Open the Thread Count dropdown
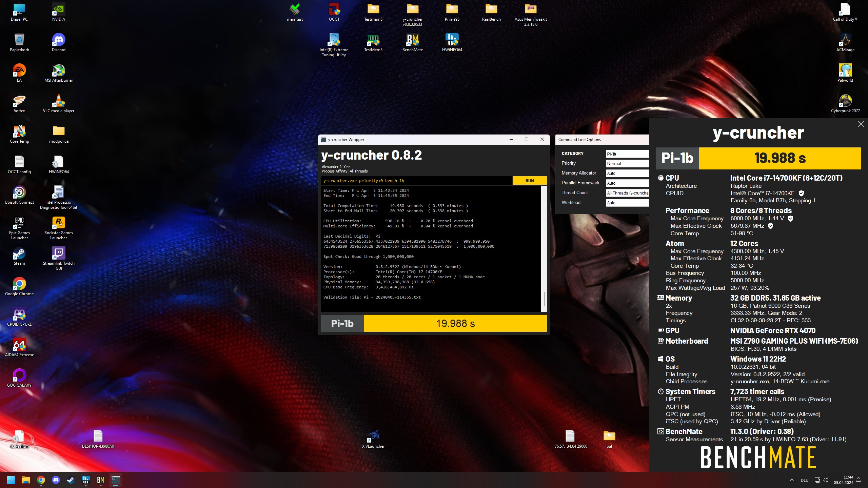This screenshot has width=868, height=488. [x=627, y=193]
